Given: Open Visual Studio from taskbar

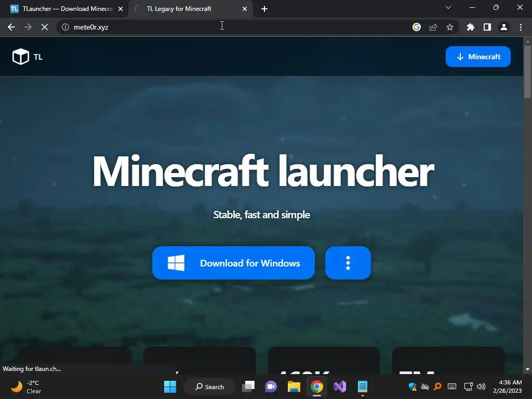Looking at the screenshot, I should tap(340, 387).
